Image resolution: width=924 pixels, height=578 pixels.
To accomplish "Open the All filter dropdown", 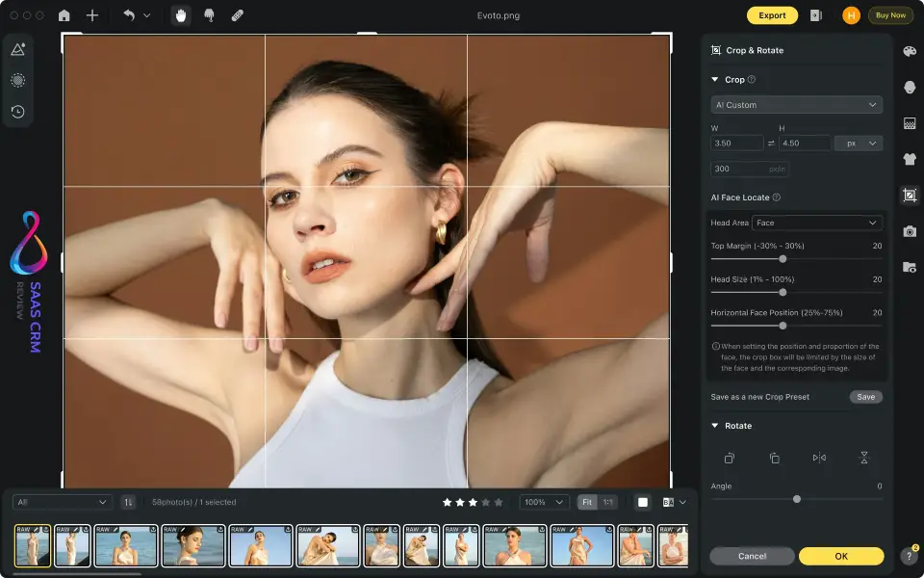I will 62,502.
